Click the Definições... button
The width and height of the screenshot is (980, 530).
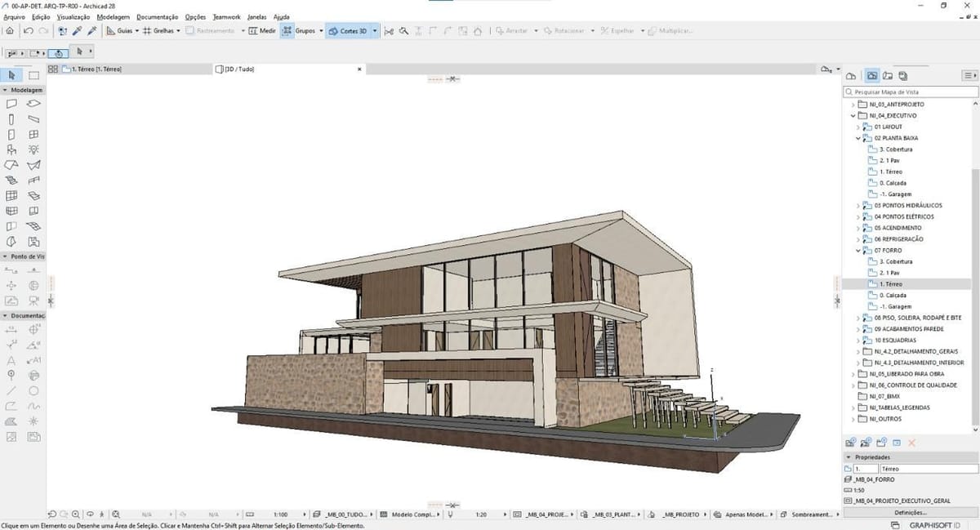(910, 512)
